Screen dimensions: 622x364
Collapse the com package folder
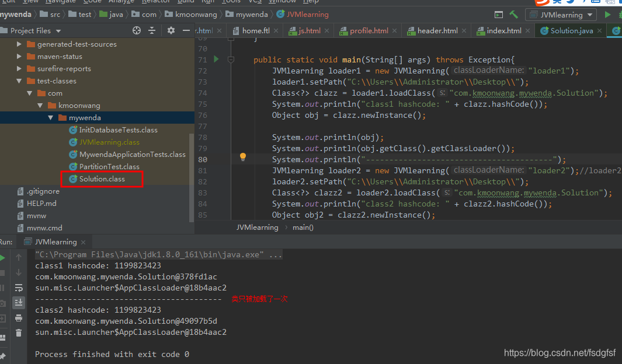(29, 93)
